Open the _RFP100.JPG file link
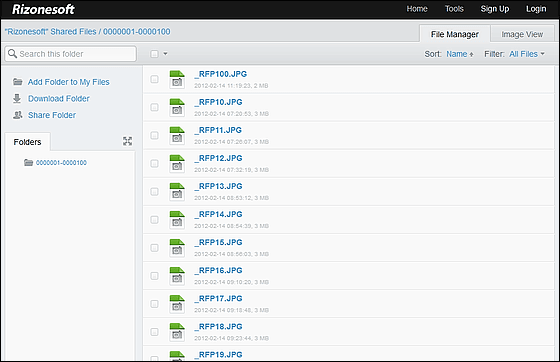 220,74
